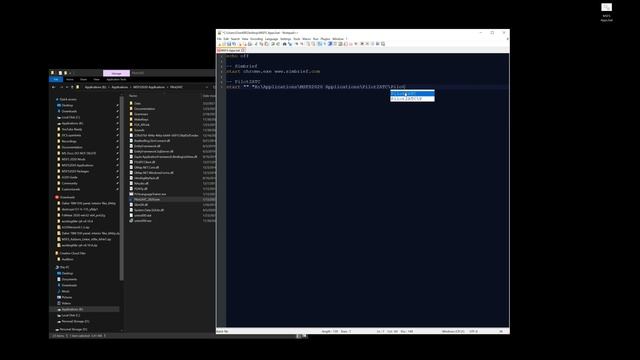Open the Share tab in Explorer ribbon
This screenshot has height=360, width=640.
(x=83, y=79)
